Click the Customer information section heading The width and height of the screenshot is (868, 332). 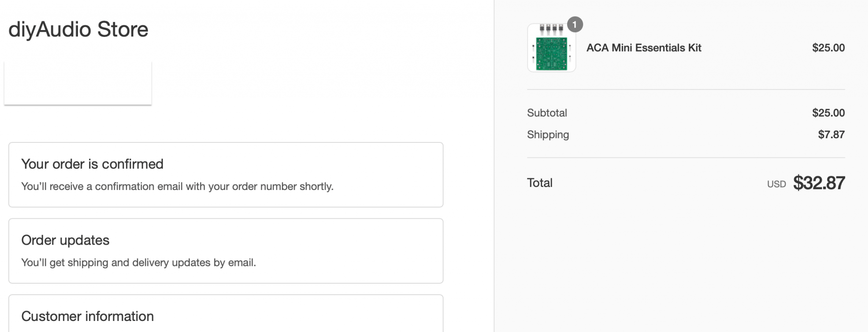[87, 316]
